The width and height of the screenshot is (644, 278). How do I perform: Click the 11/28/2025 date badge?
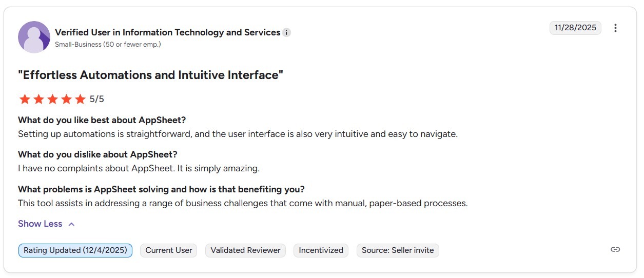pyautogui.click(x=575, y=28)
